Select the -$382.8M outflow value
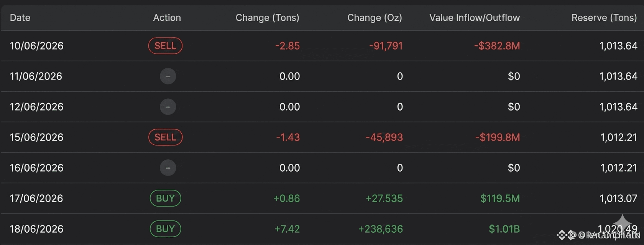Screen dimensions: 644x245 click(x=497, y=46)
